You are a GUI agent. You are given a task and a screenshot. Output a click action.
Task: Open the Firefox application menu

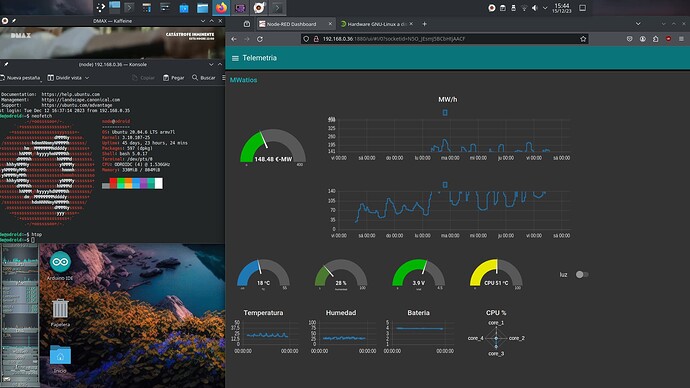click(681, 39)
